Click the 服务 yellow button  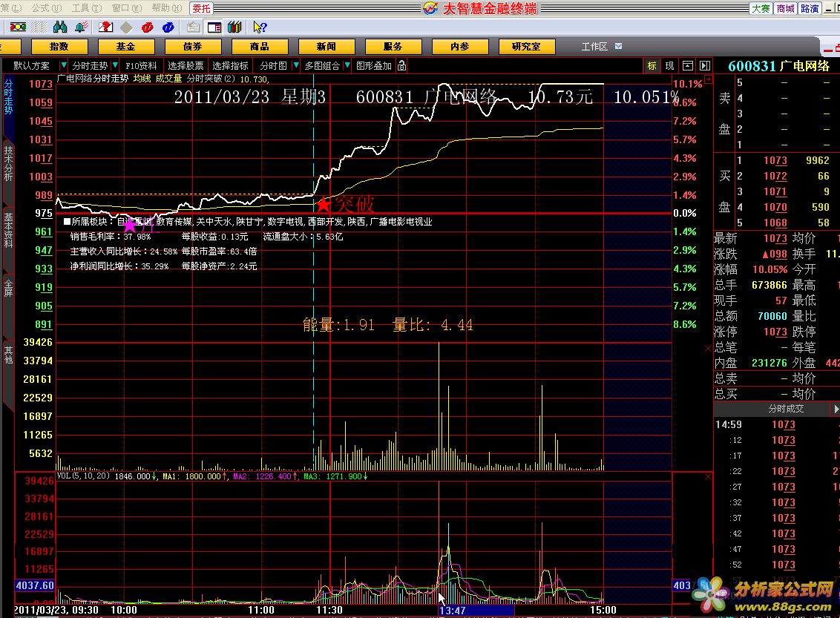(x=393, y=47)
